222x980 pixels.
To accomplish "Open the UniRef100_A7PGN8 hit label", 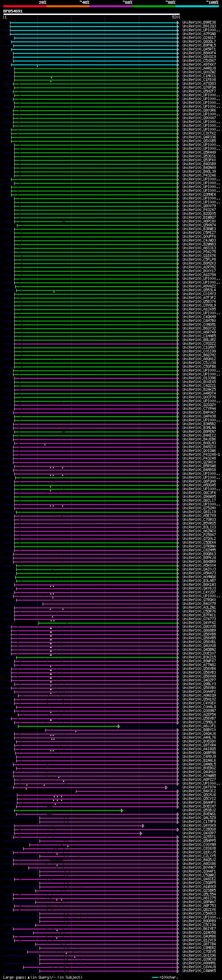I will coord(199,34).
